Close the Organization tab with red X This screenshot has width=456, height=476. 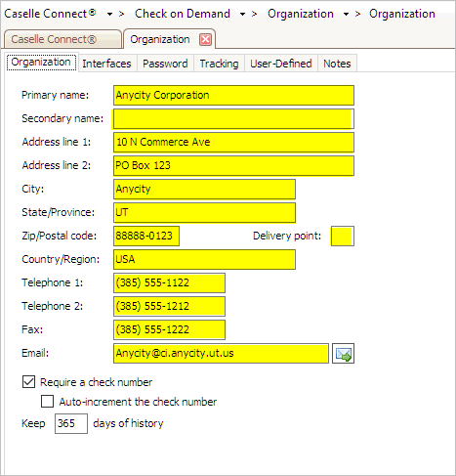click(x=205, y=40)
